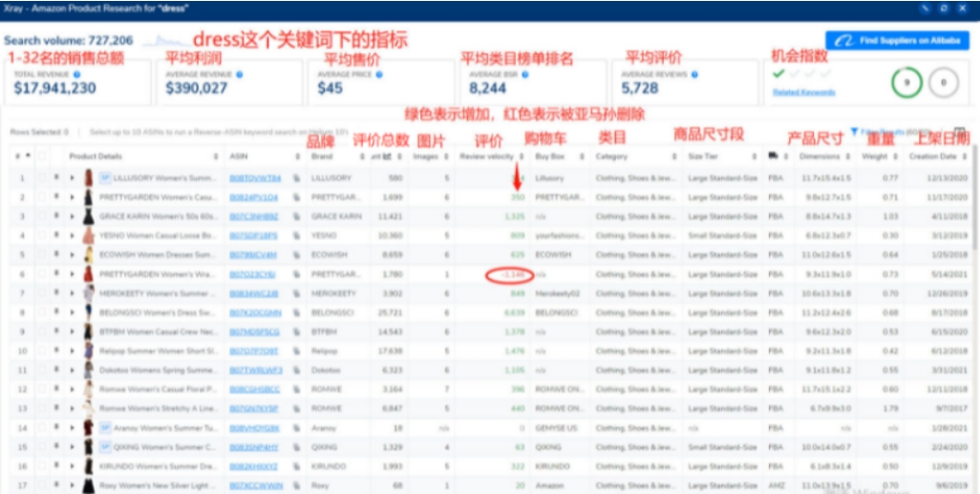Copy ASIN icon in the YESNO row
Viewport: 980px width, 494px height.
[297, 236]
